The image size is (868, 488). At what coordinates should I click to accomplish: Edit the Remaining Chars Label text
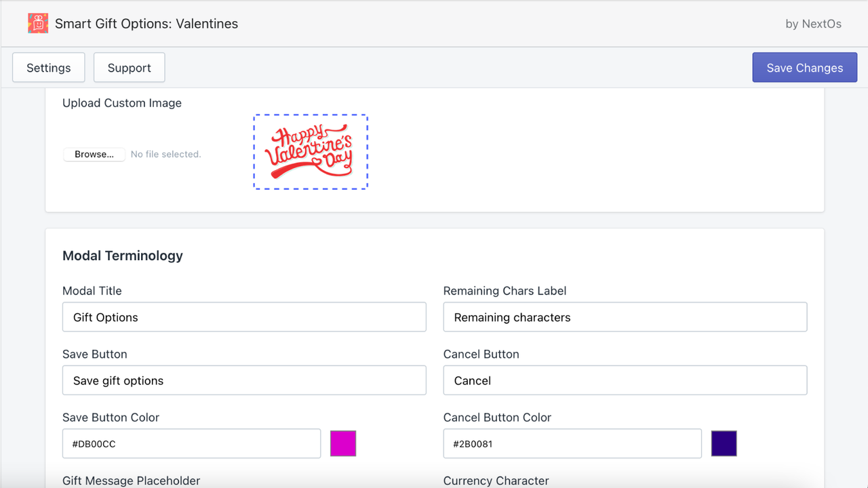point(625,317)
